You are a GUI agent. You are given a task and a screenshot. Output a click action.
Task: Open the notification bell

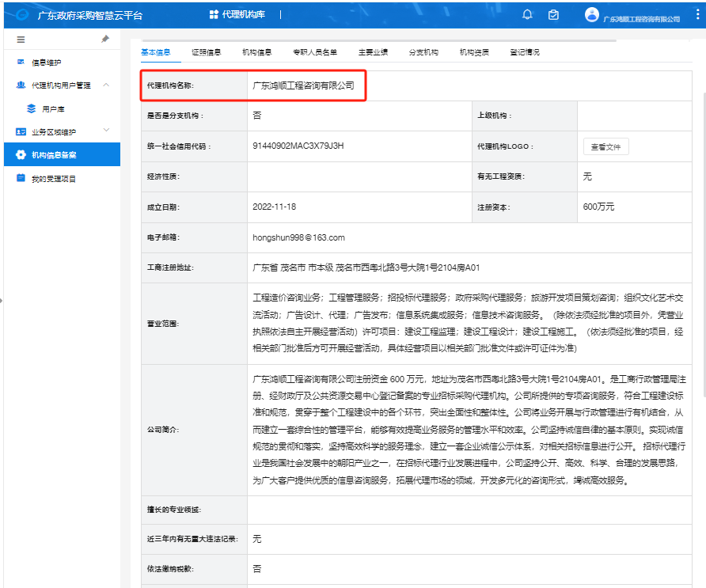pyautogui.click(x=527, y=15)
